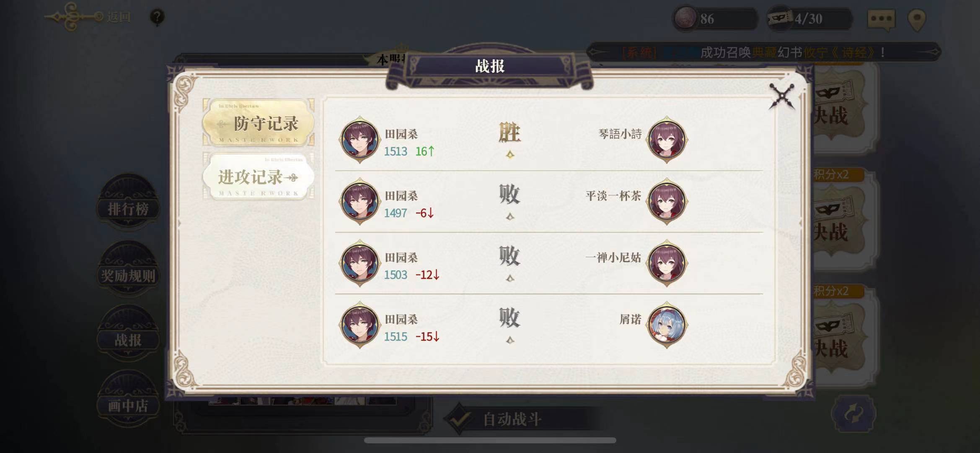Expand details of the 一禅小尼姑 defeat
This screenshot has height=453, width=980.
(x=510, y=278)
